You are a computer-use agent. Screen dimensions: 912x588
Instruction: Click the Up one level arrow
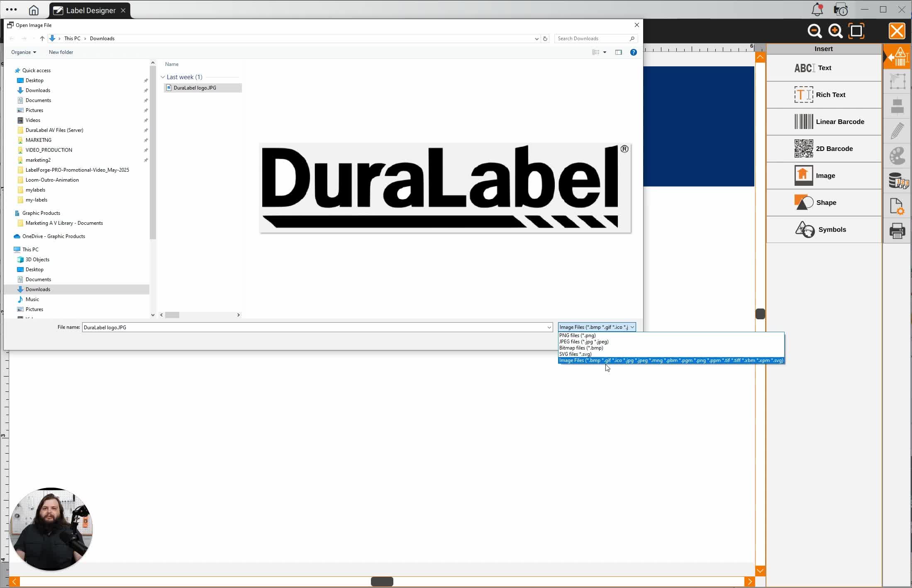(42, 39)
